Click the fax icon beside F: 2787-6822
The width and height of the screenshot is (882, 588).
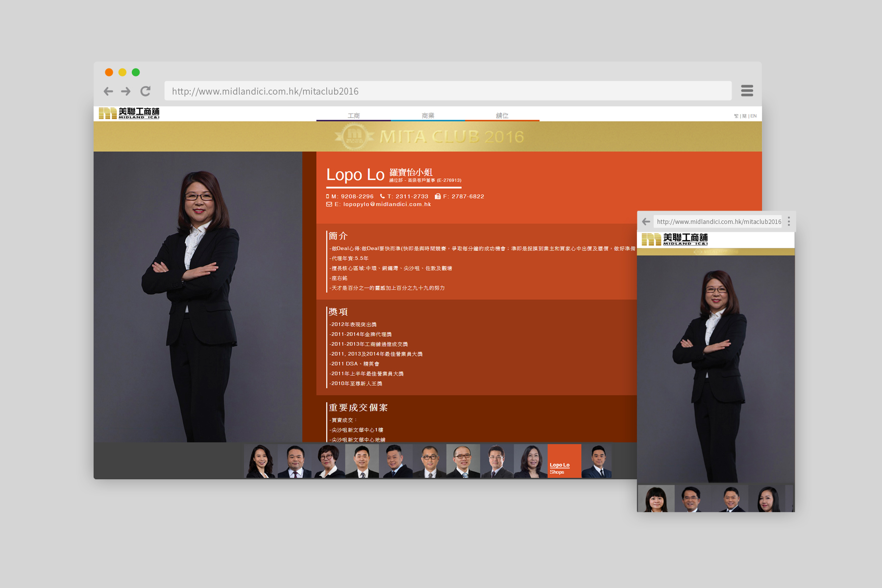[x=438, y=196]
